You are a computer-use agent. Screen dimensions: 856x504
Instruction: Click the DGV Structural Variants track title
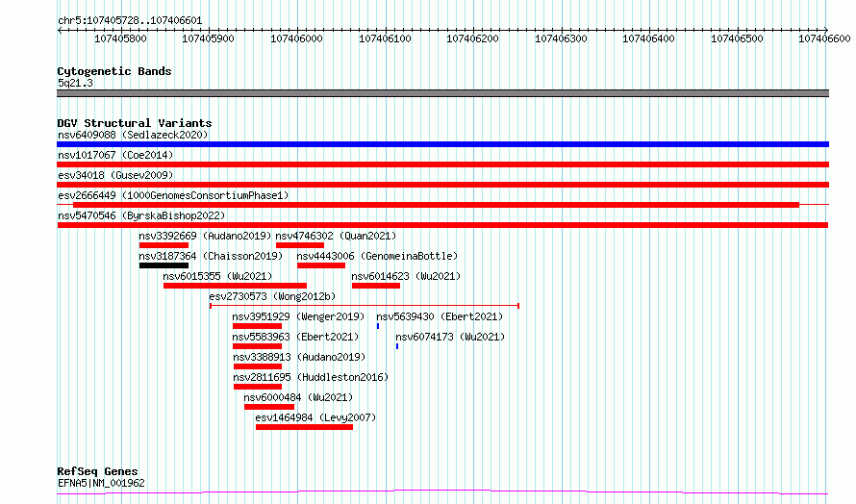[135, 123]
